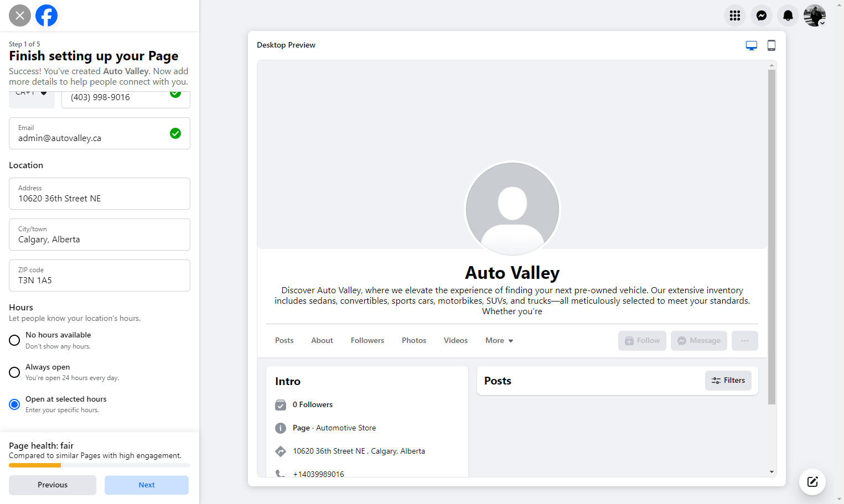Open the Facebook home logo
This screenshot has width=844, height=504.
(46, 15)
